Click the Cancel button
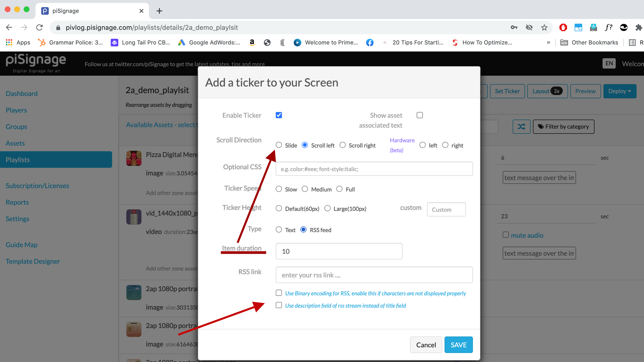Viewport: 644px width, 362px height. [x=426, y=345]
